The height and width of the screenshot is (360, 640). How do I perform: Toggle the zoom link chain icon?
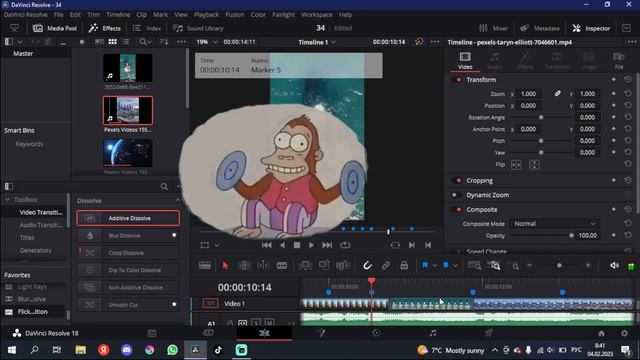(x=558, y=93)
